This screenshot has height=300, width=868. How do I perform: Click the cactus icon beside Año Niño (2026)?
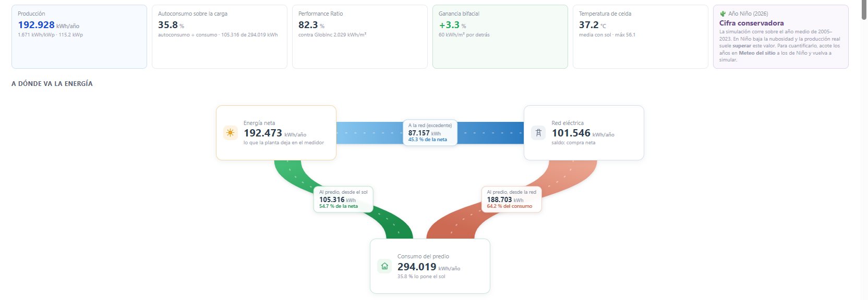(x=722, y=14)
